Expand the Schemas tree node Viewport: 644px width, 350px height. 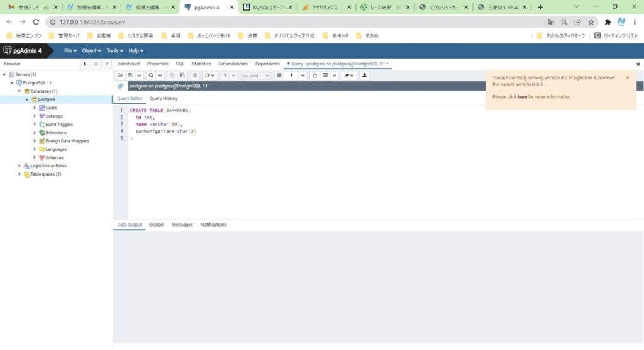pos(35,157)
